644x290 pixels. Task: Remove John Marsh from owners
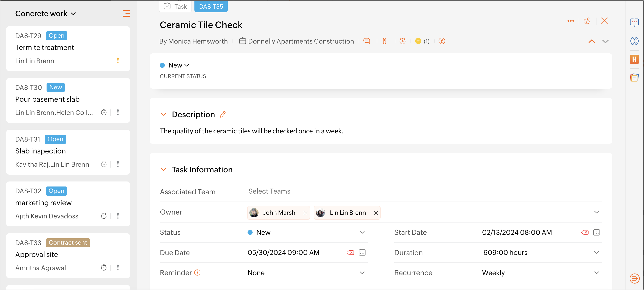[305, 213]
